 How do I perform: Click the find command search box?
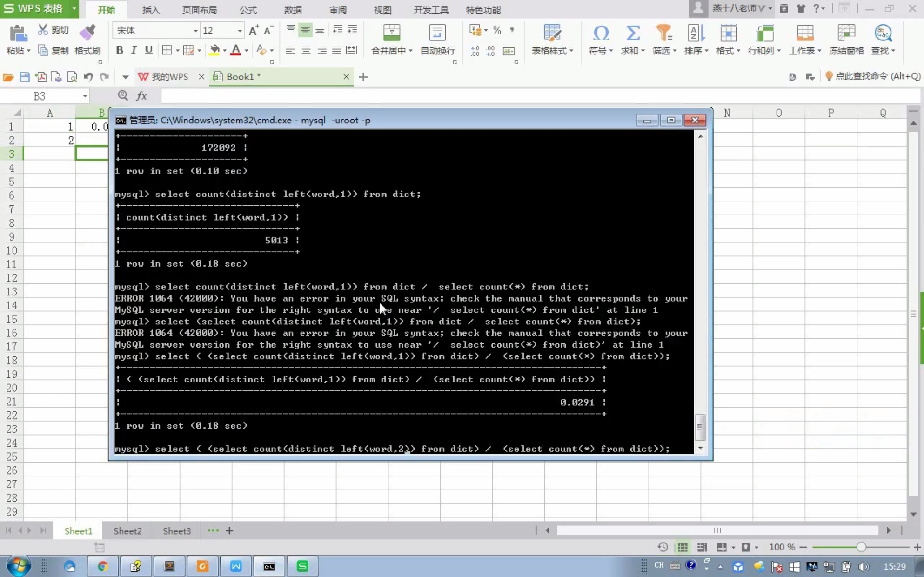[x=873, y=76]
